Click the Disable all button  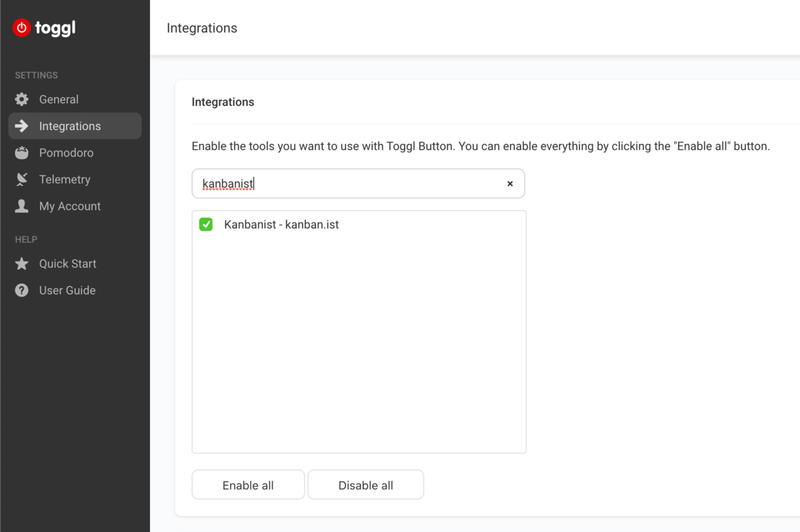365,485
